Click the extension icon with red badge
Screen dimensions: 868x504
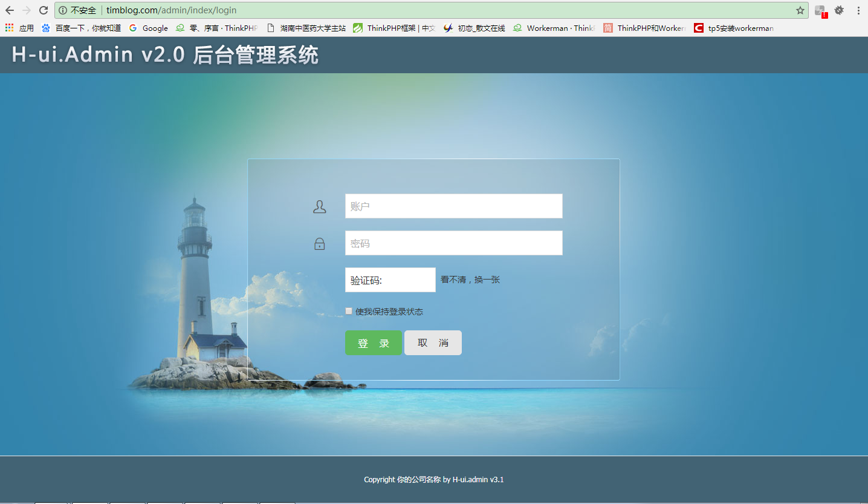[x=820, y=11]
